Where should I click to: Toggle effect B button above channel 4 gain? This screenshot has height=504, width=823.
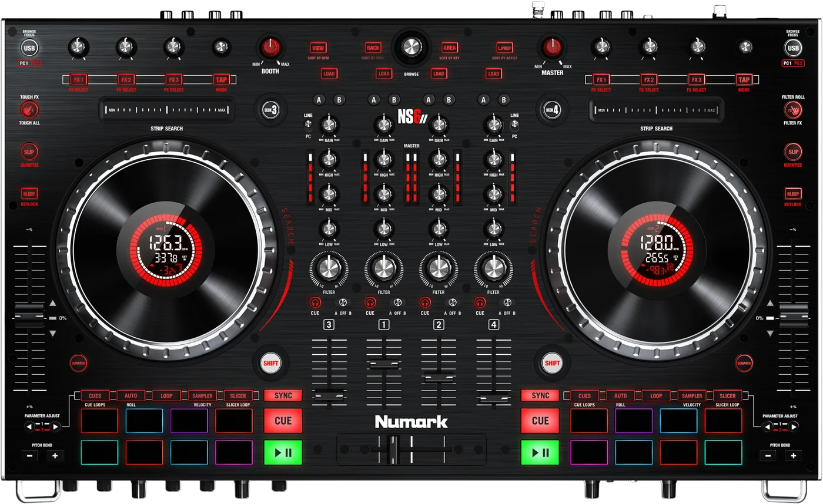[504, 100]
